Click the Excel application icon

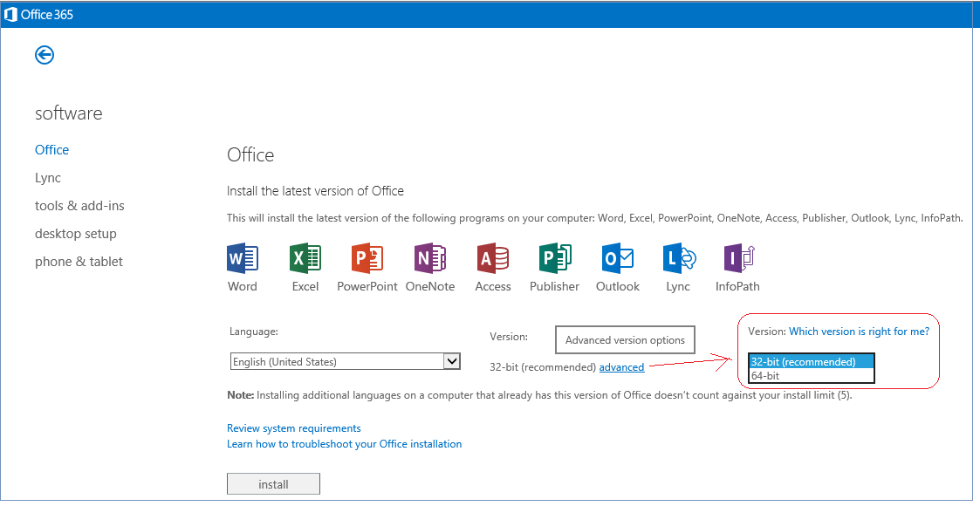point(305,258)
